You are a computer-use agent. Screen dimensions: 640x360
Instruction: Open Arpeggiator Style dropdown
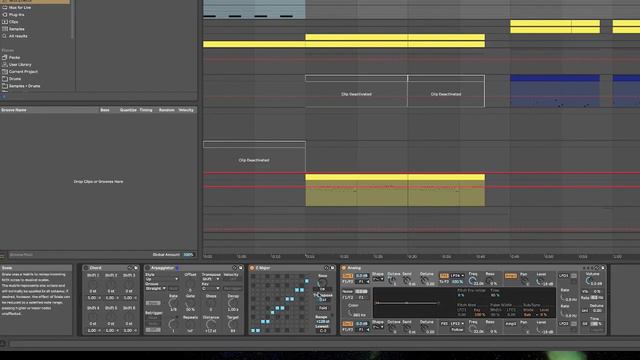[162, 279]
